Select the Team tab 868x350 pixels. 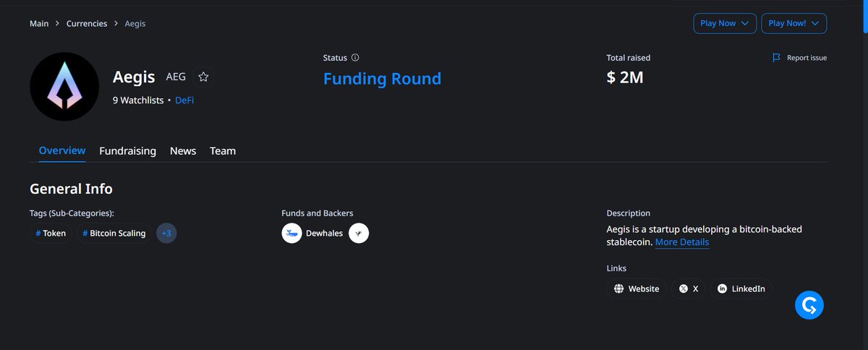(223, 151)
